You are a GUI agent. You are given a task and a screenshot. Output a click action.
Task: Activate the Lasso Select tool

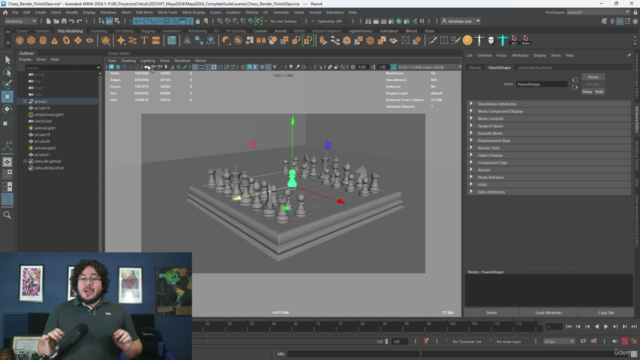[7, 72]
